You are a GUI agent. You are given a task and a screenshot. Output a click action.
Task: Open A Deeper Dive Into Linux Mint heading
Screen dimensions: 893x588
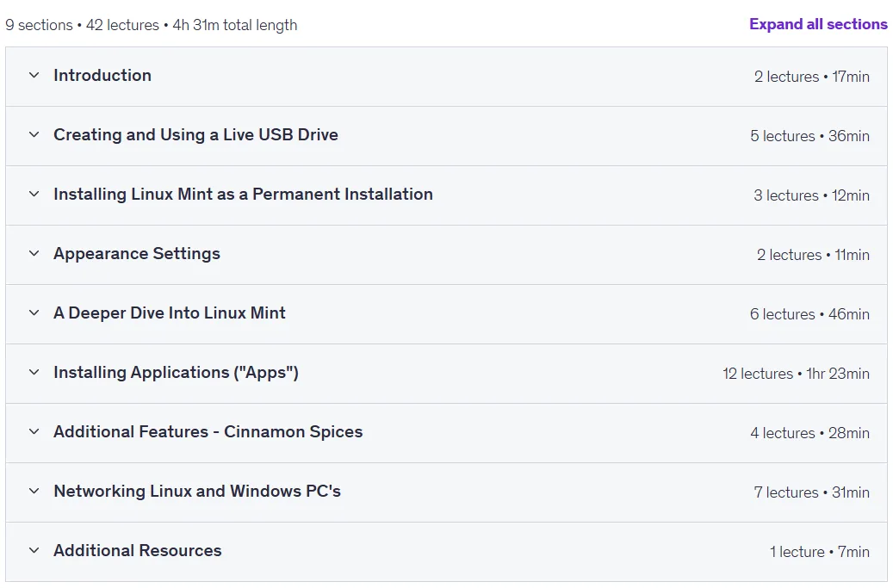tap(170, 313)
